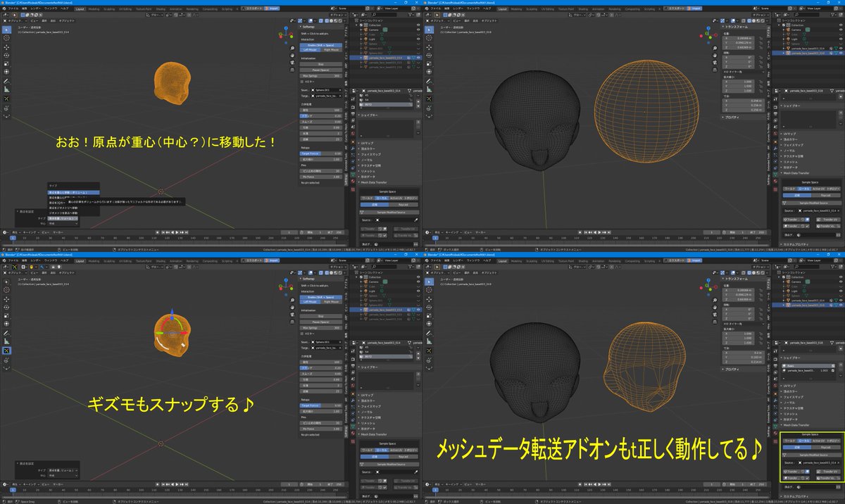Toggle the snap magnet in top-left viewport header
845x504 pixels.
tap(175, 15)
